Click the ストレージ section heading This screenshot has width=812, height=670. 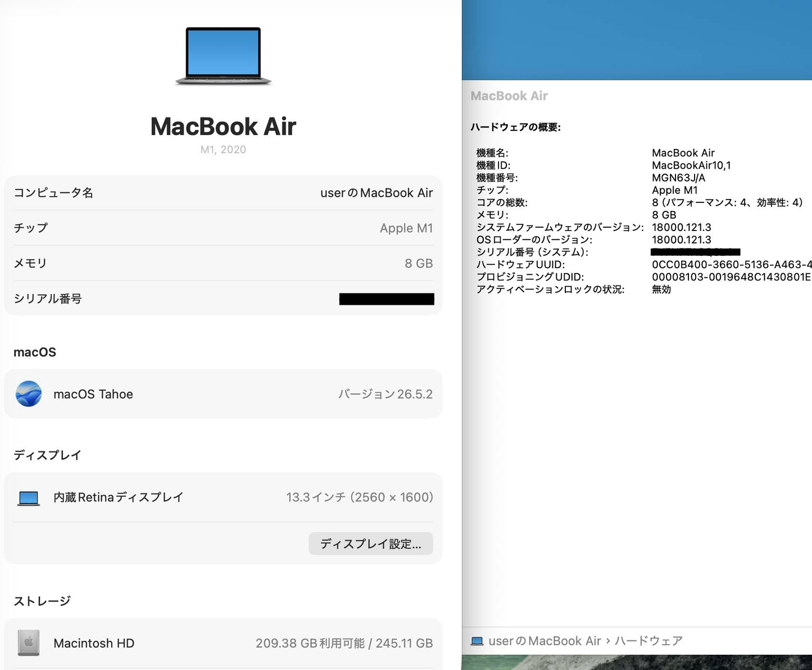tap(42, 601)
